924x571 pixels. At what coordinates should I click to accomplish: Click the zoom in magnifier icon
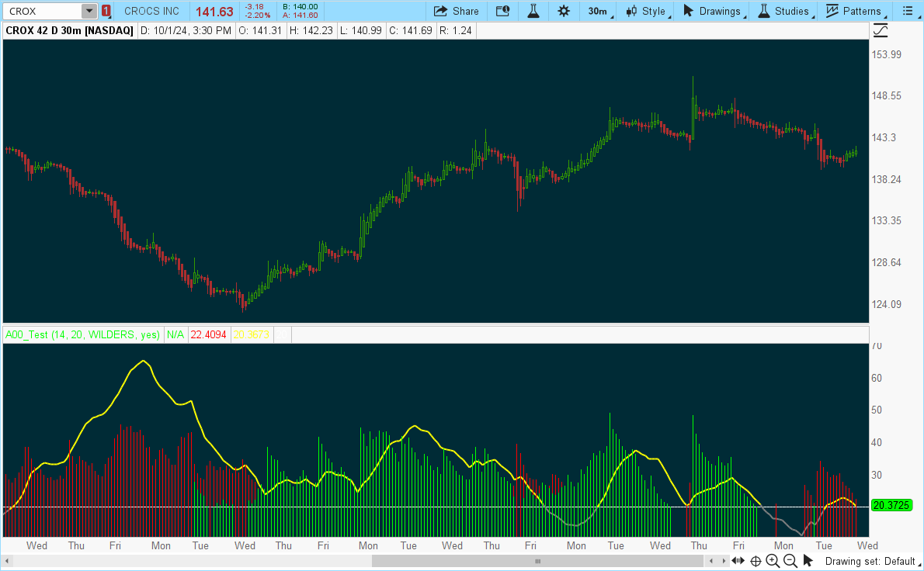pyautogui.click(x=773, y=561)
